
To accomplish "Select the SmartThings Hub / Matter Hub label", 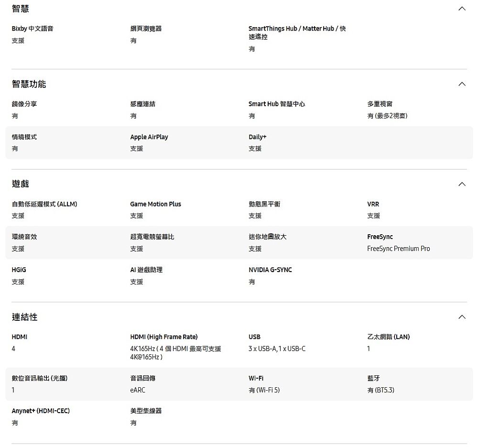I will (x=297, y=33).
